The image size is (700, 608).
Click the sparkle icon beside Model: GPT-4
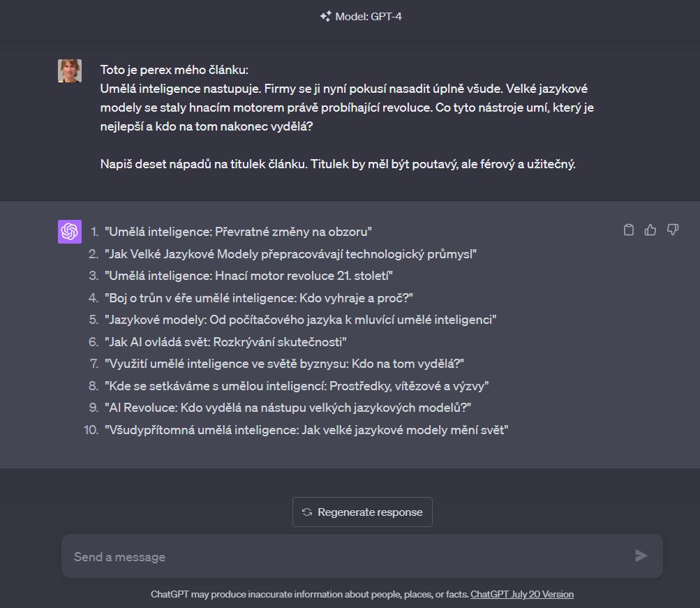325,17
